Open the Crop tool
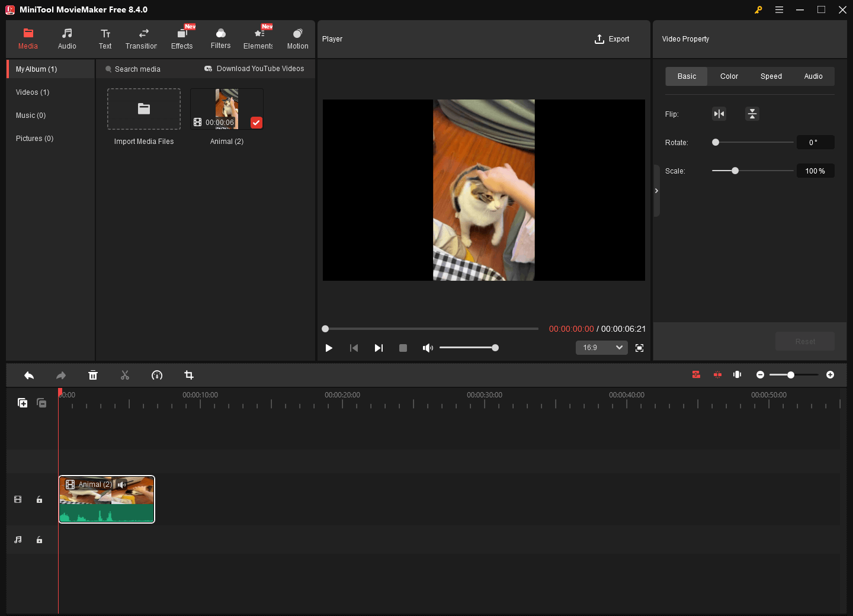The image size is (853, 616). (188, 375)
